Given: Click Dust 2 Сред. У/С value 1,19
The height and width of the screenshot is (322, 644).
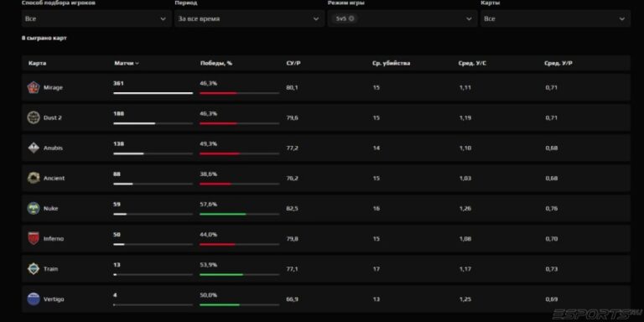Looking at the screenshot, I should pos(465,117).
